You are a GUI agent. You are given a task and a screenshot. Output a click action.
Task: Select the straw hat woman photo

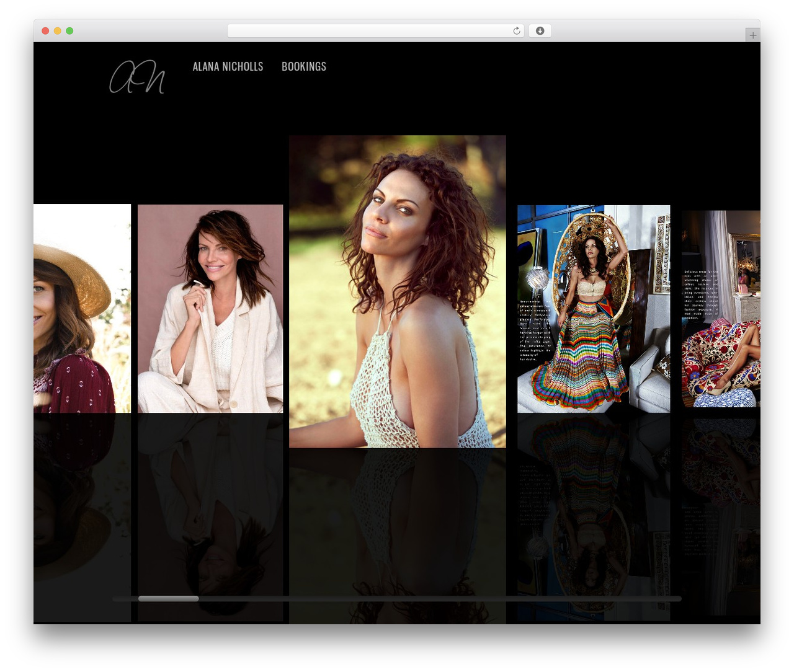(82, 308)
